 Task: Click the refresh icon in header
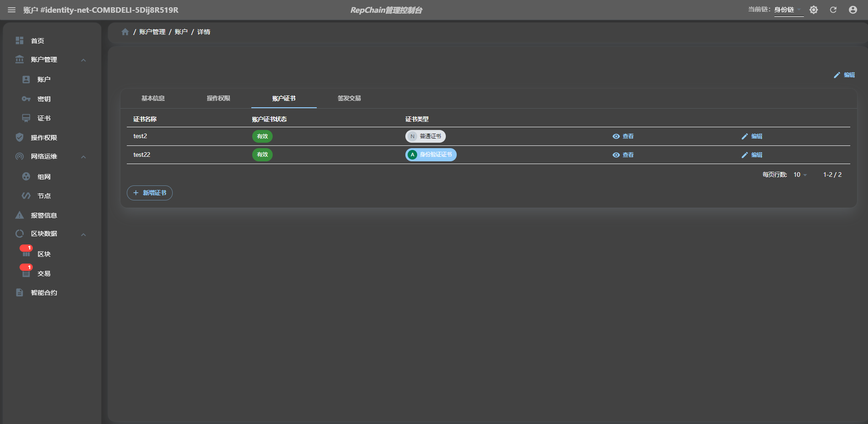click(833, 10)
